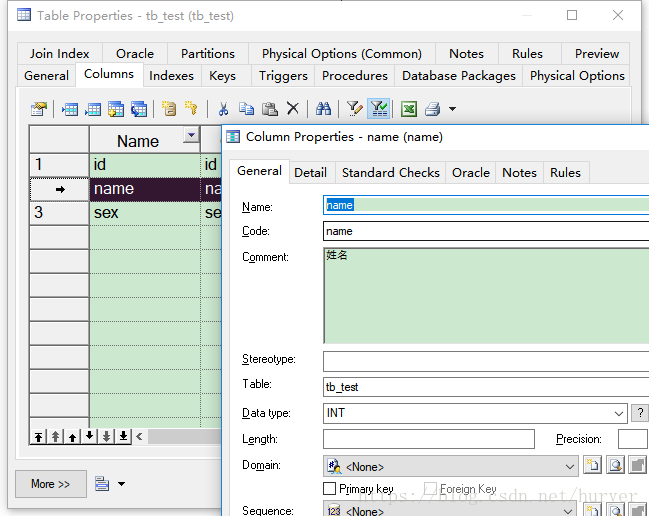Click the Insert a Row icon
649x516 pixels.
[70, 109]
